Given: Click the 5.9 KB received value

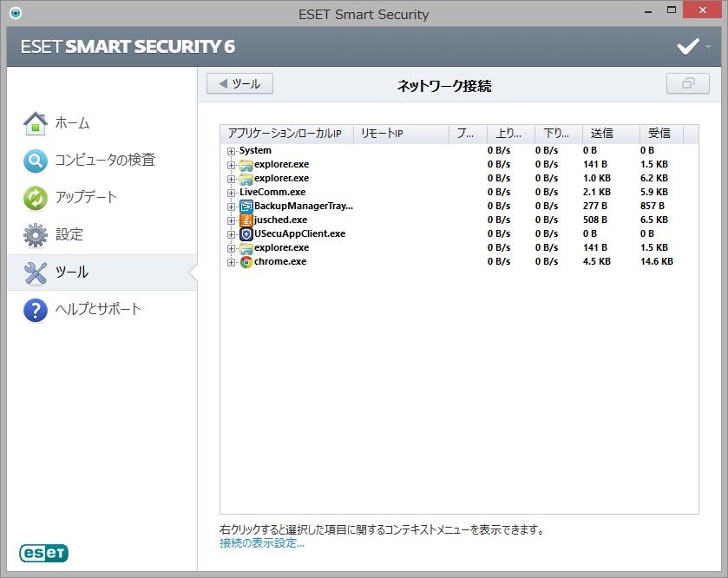Looking at the screenshot, I should (x=653, y=192).
